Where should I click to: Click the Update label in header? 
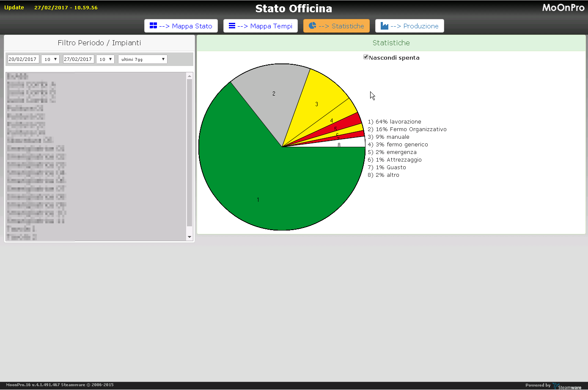pos(14,8)
